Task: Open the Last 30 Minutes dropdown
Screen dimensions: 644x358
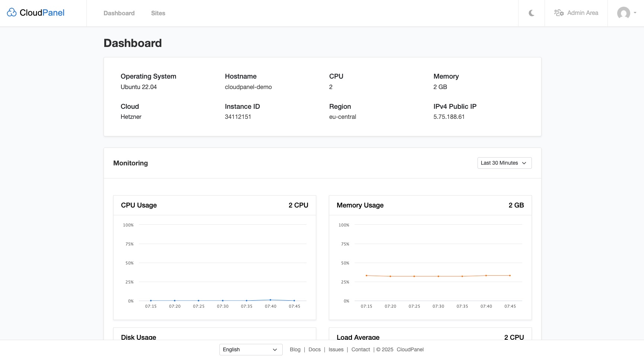Action: pos(504,163)
